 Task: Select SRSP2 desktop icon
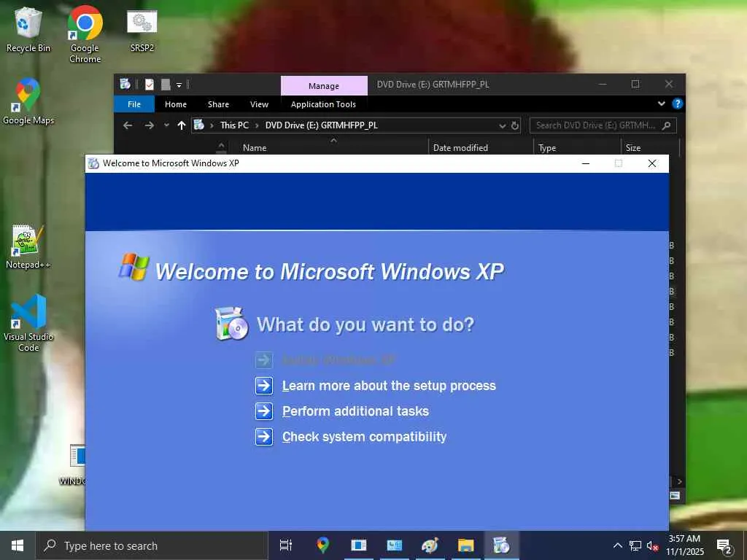[x=142, y=31]
